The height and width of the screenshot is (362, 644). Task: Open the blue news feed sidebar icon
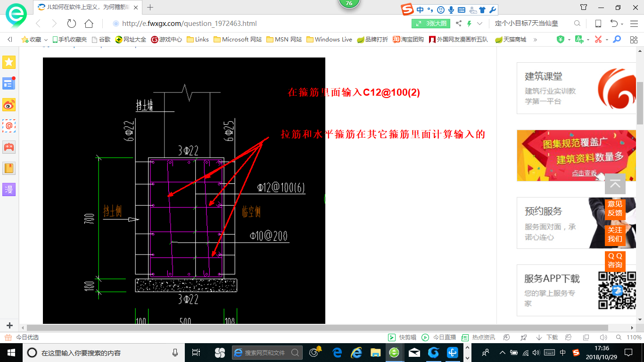pos(9,83)
